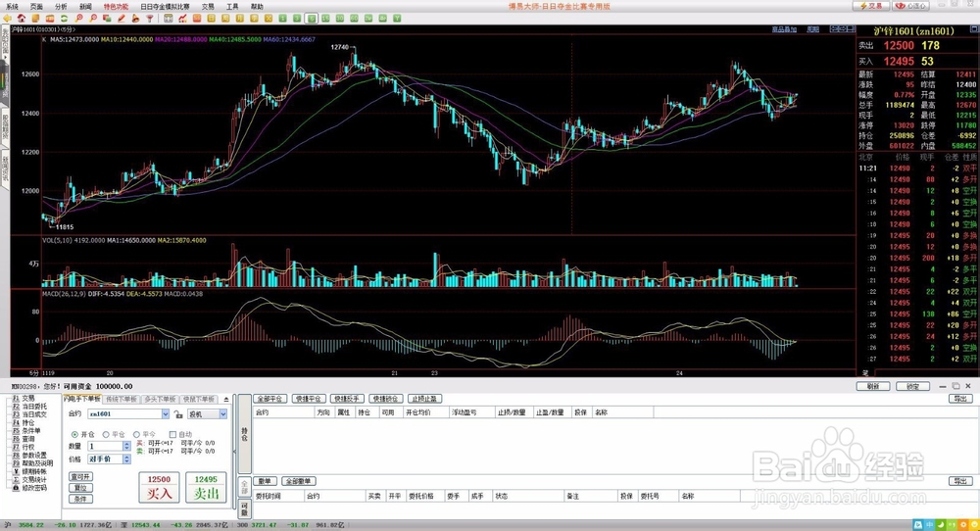
Task: Switch chart to 3-minute period
Action: pyautogui.click(x=297, y=19)
